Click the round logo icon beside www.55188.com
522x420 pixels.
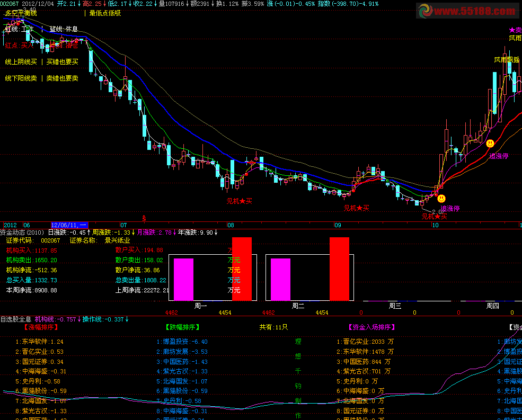click(425, 12)
